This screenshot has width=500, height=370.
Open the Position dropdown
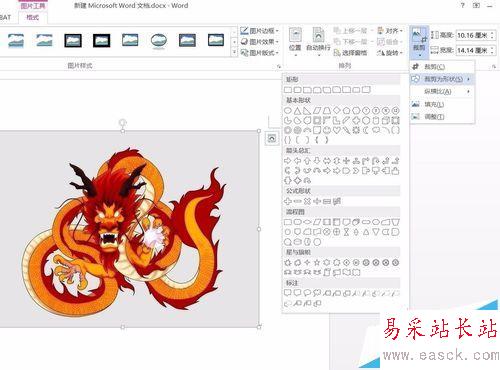point(295,42)
